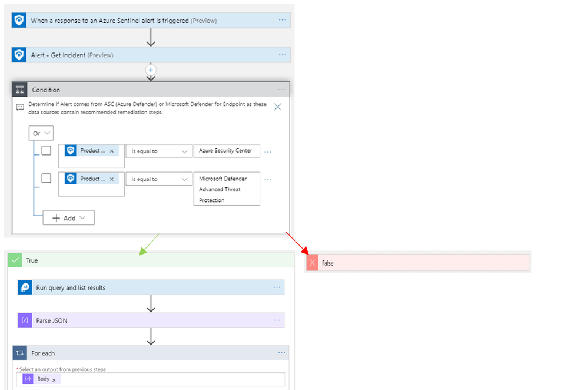Select the first Product dynamic token
The height and width of the screenshot is (390, 588).
(x=91, y=150)
